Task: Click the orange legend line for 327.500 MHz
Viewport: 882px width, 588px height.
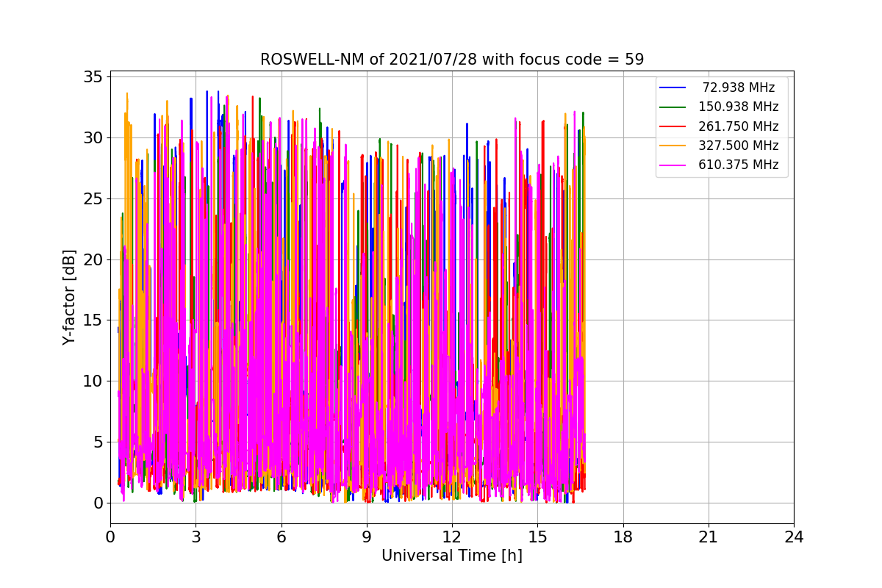Action: (673, 146)
